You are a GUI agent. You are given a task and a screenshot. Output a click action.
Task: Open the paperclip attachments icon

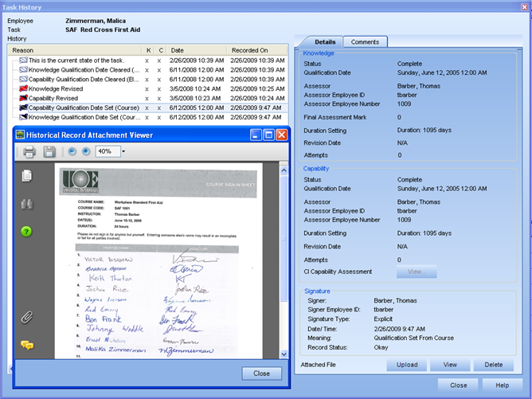coord(27,317)
